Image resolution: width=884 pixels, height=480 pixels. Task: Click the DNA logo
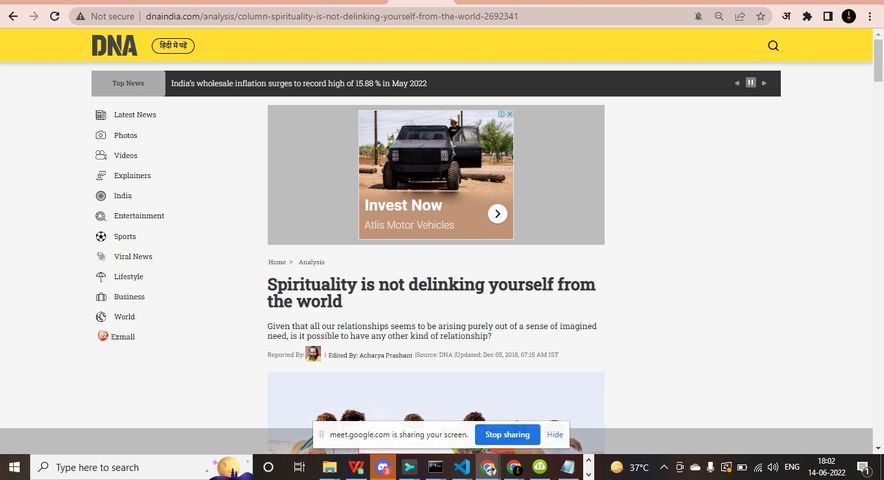(x=114, y=46)
